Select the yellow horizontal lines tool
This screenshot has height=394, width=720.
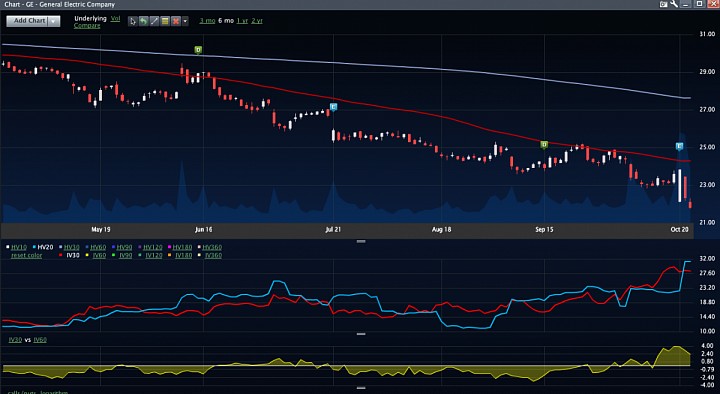164,21
